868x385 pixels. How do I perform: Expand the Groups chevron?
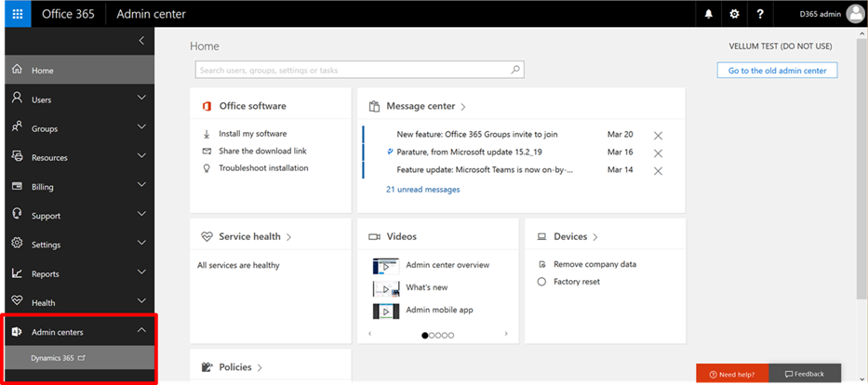click(x=141, y=126)
